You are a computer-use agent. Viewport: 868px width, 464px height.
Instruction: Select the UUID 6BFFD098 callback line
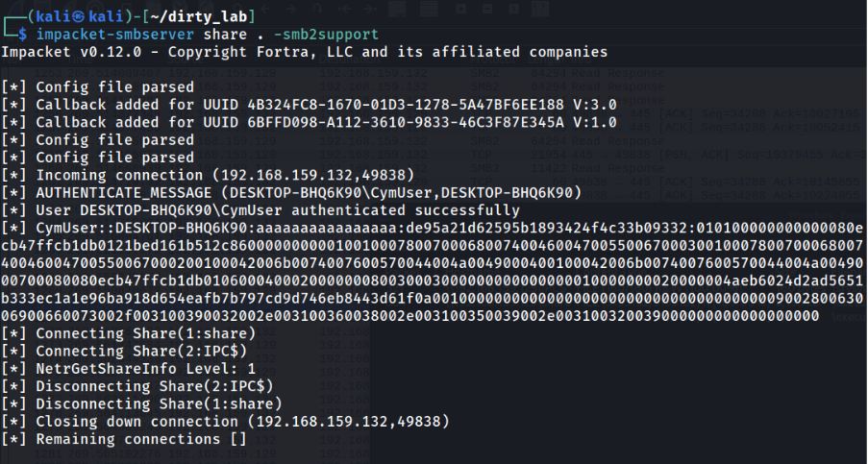click(309, 122)
